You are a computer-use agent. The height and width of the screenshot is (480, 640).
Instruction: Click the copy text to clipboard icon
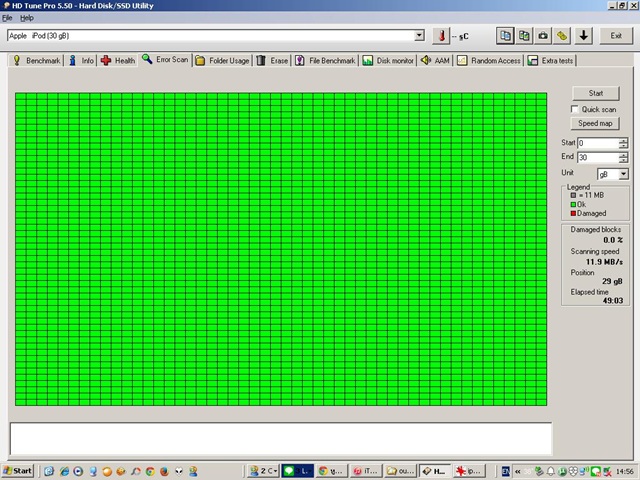[506, 36]
